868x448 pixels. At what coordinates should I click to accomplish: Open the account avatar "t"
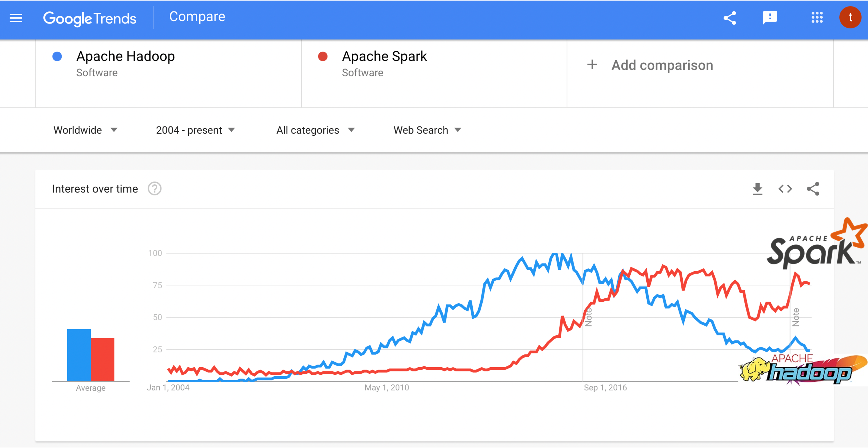[x=850, y=18]
